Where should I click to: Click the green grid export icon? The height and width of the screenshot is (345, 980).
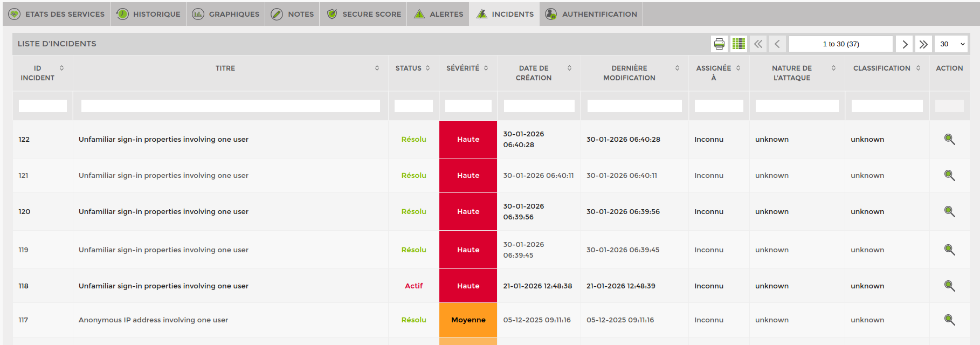pyautogui.click(x=739, y=44)
